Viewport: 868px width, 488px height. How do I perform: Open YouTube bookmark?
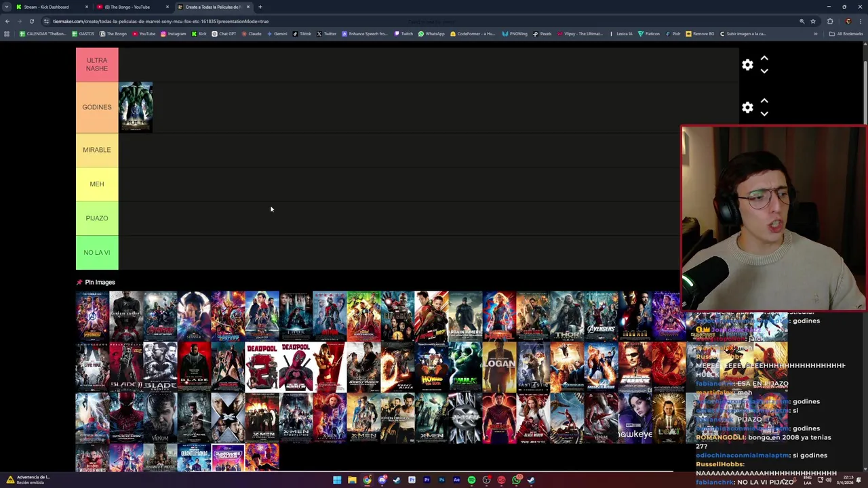click(x=144, y=34)
